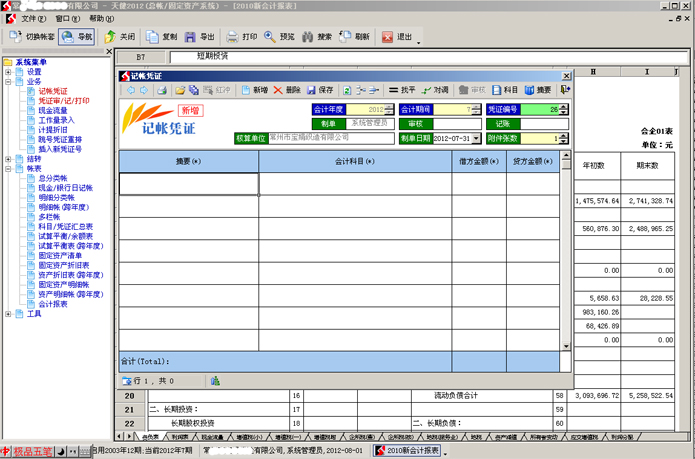Open the 文件 (File) menu
This screenshot has height=459, width=695.
click(x=32, y=18)
